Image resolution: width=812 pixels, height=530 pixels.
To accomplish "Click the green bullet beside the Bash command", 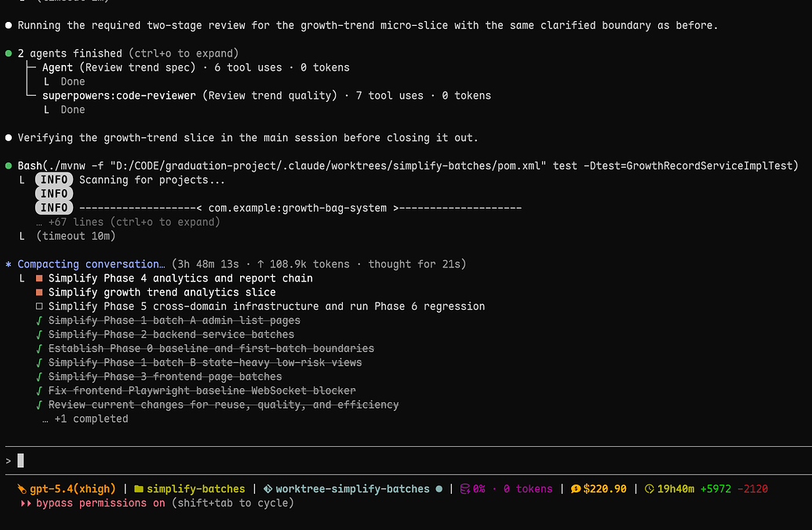I will [9, 165].
